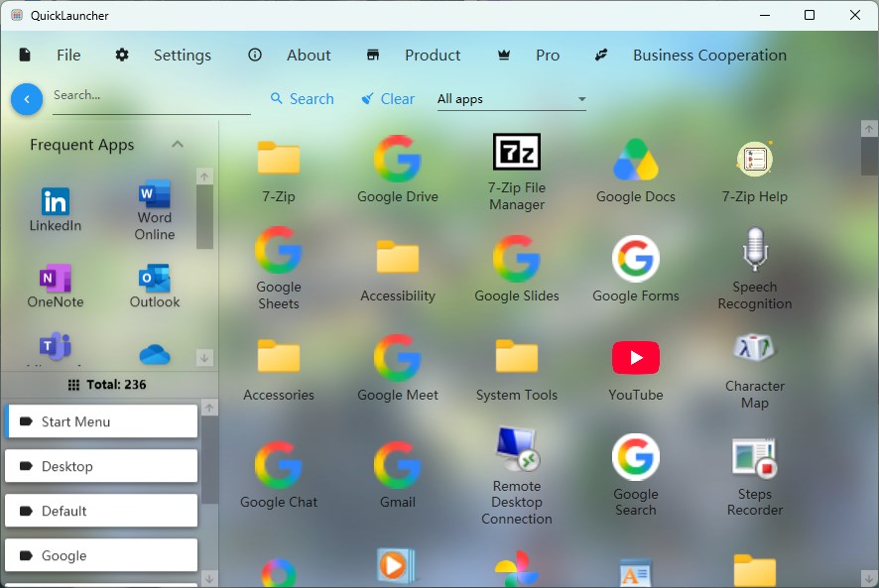The height and width of the screenshot is (588, 879).
Task: Open Microsoft Teams icon in Frequent Apps
Action: tap(55, 347)
